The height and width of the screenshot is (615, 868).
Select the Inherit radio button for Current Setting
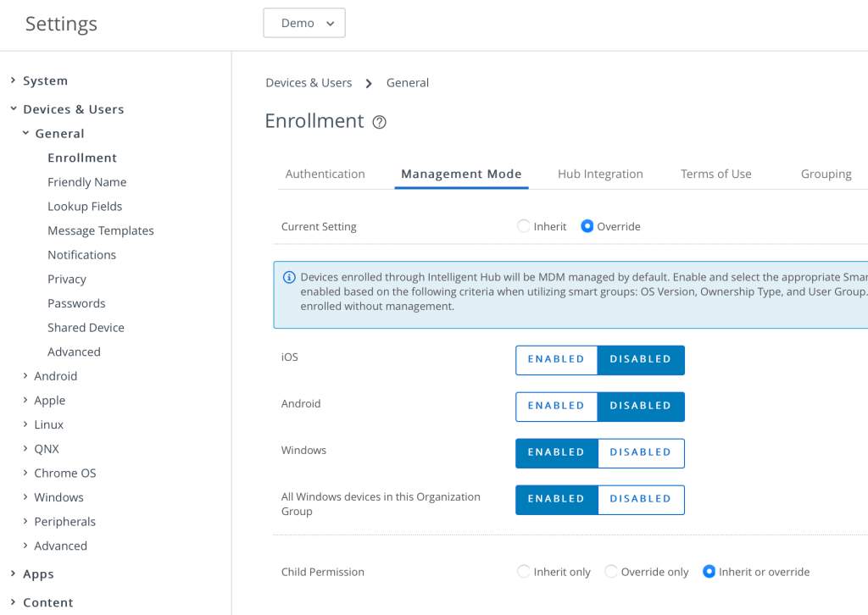[x=524, y=226]
